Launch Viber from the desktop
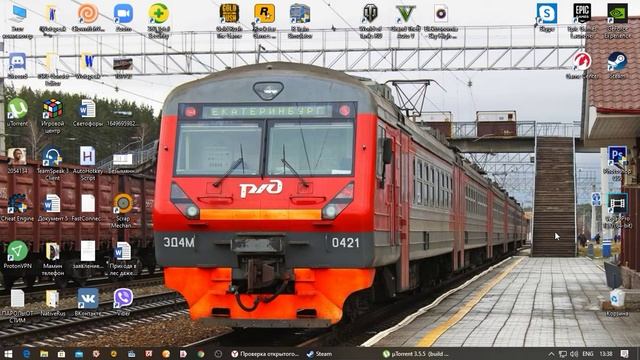The height and width of the screenshot is (360, 640). (123, 298)
